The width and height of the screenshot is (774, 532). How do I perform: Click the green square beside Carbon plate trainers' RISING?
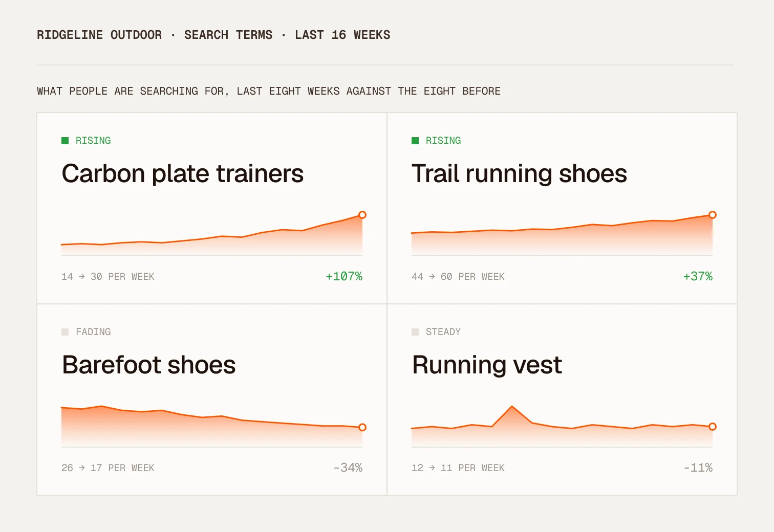[x=65, y=141]
